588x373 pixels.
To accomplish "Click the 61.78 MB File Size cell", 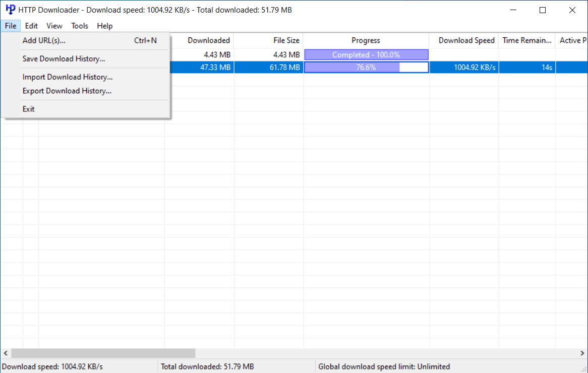I will pos(268,68).
